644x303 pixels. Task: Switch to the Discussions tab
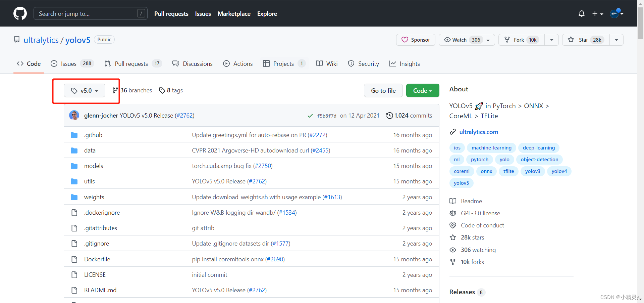(x=193, y=63)
